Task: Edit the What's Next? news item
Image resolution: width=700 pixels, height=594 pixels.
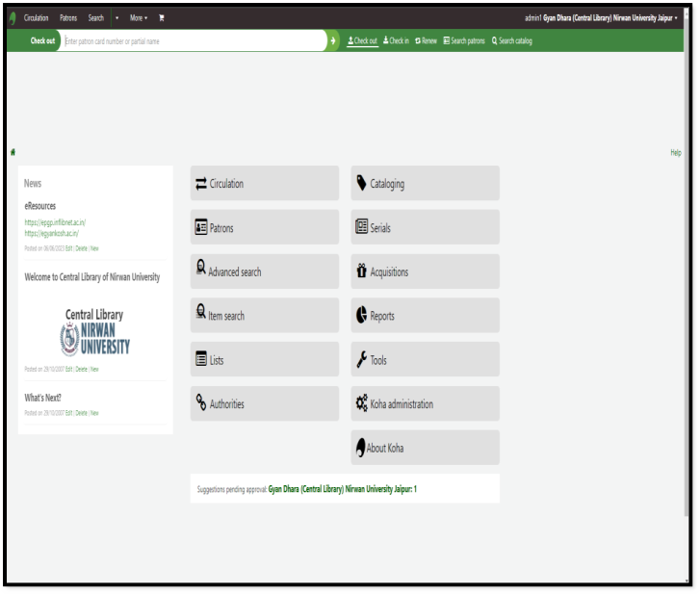Action: click(68, 413)
